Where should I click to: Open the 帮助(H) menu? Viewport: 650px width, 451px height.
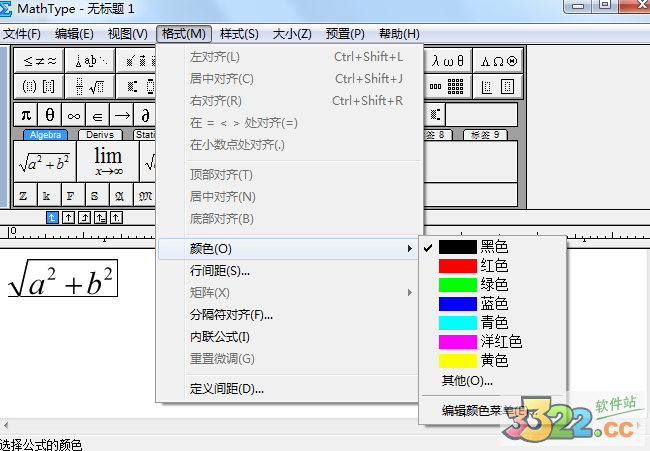point(399,34)
